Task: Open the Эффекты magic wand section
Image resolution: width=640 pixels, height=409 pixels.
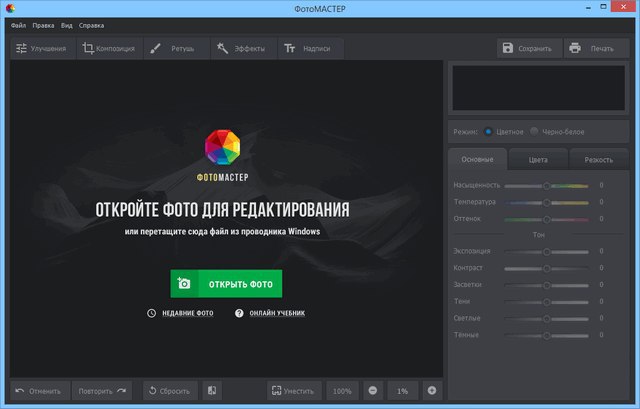Action: pyautogui.click(x=244, y=49)
